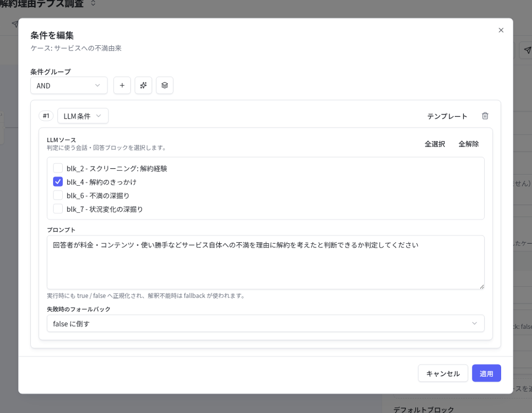Click the ケース: サービスへの不満由来 subtitle
The width and height of the screenshot is (532, 413).
click(x=76, y=48)
